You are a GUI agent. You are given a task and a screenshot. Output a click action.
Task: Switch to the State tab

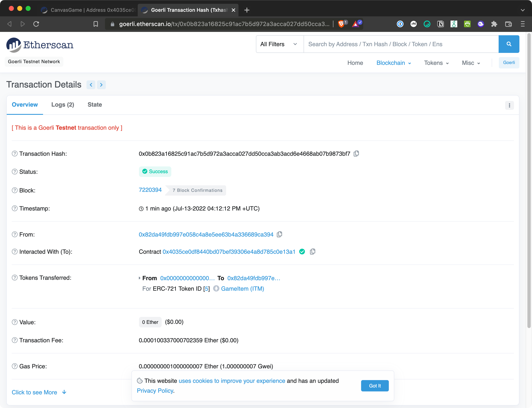click(x=94, y=105)
